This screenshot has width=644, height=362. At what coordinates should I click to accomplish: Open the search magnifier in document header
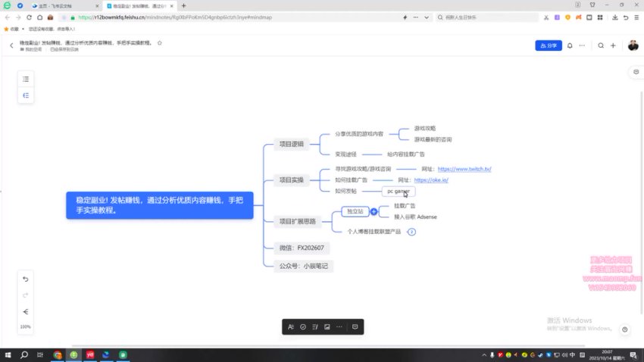click(x=601, y=45)
